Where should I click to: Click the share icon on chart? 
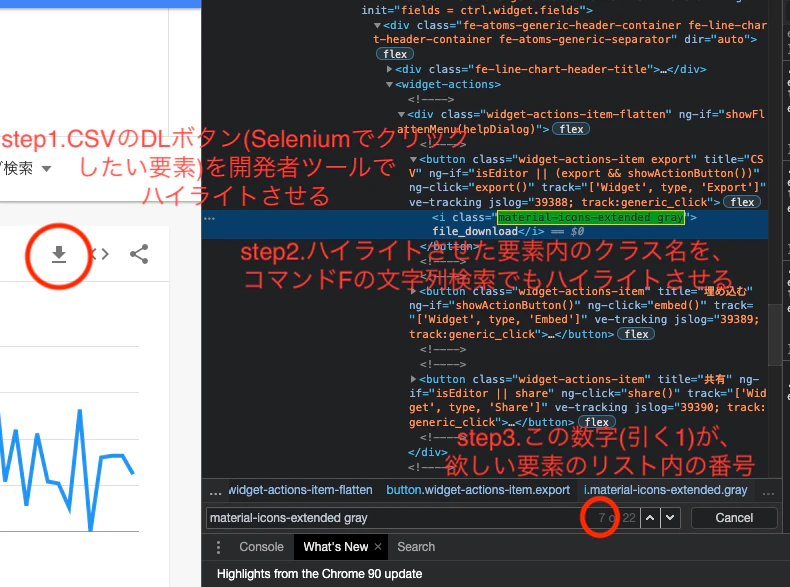pyautogui.click(x=139, y=254)
